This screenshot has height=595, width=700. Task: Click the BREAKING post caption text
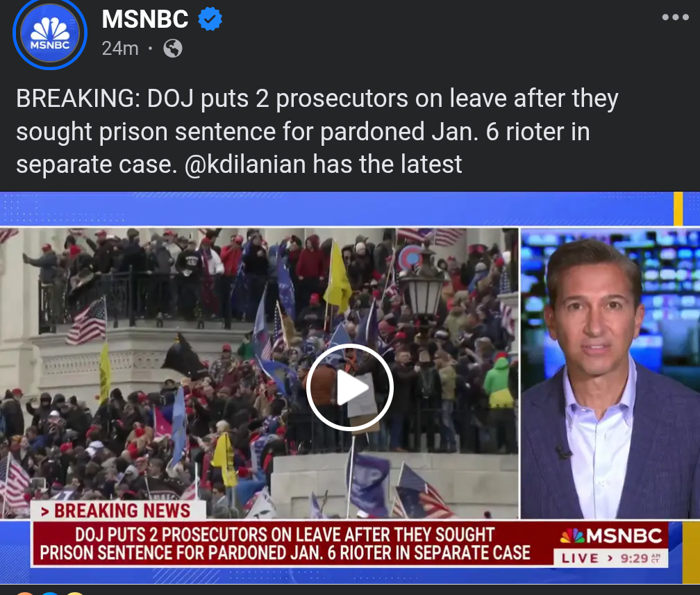pos(317,131)
